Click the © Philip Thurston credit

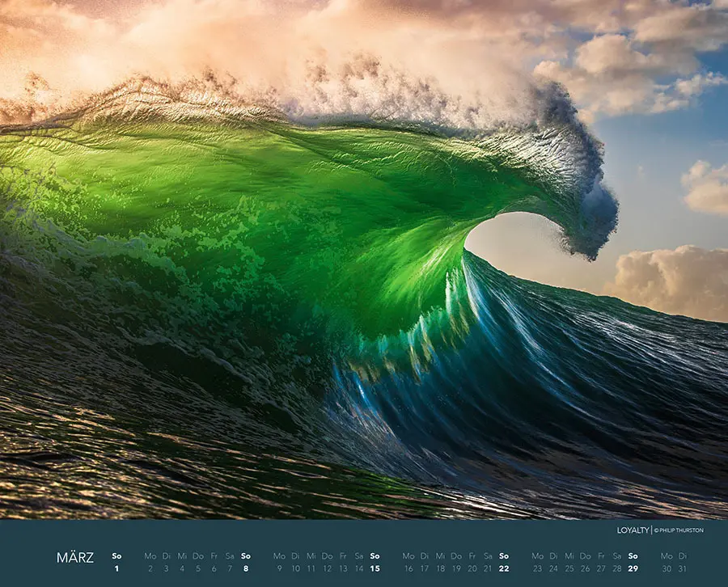pos(679,530)
